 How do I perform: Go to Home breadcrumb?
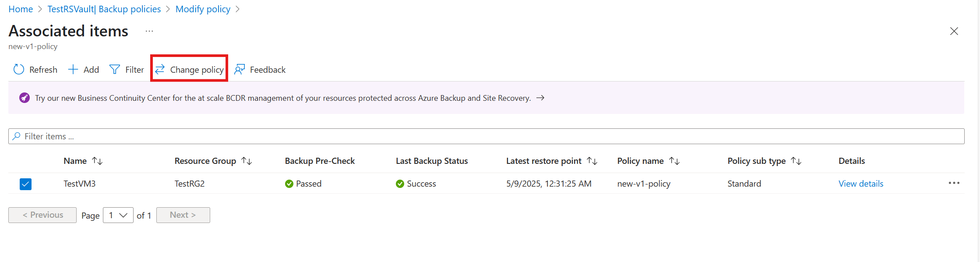point(21,9)
